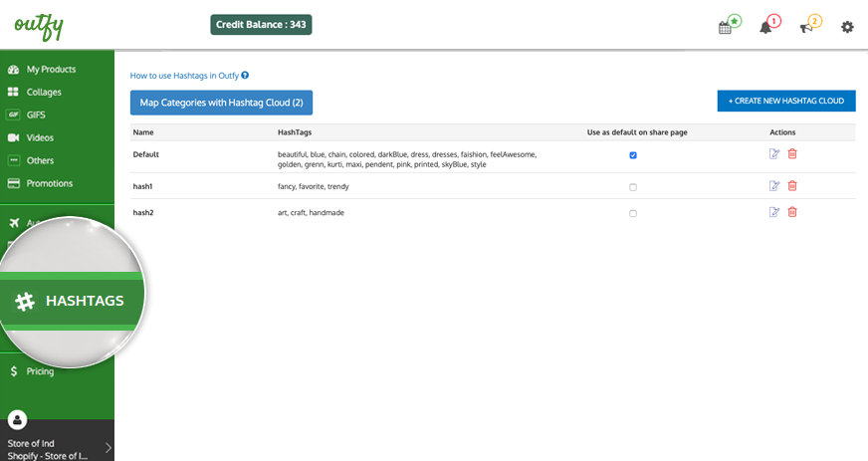Click Store of Ind store name
Viewport: 868px width, 461px height.
click(x=31, y=443)
